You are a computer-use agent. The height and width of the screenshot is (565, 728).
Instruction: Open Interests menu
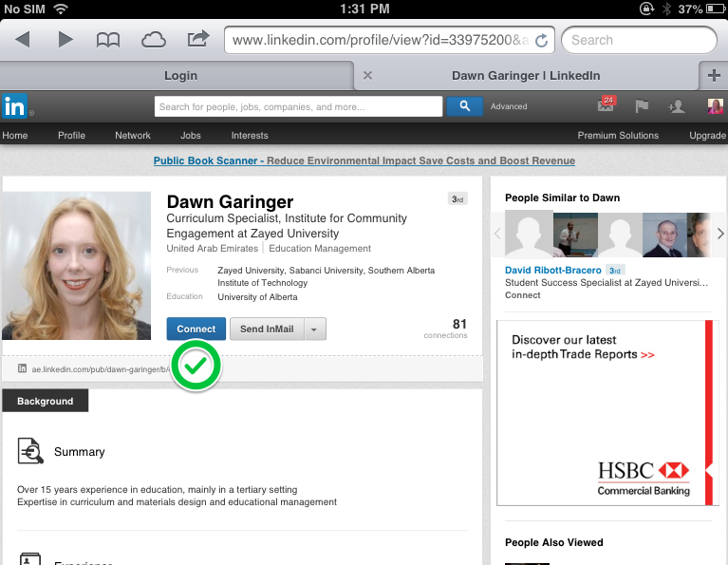250,135
